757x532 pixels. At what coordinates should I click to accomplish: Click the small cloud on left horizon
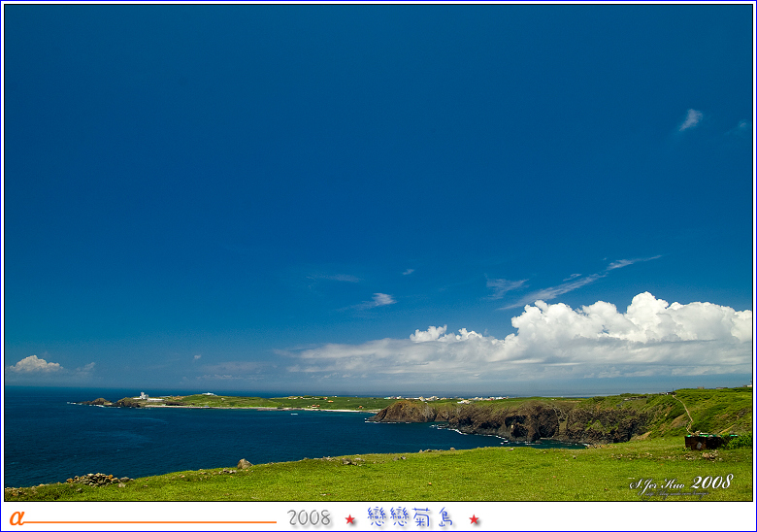[35, 365]
